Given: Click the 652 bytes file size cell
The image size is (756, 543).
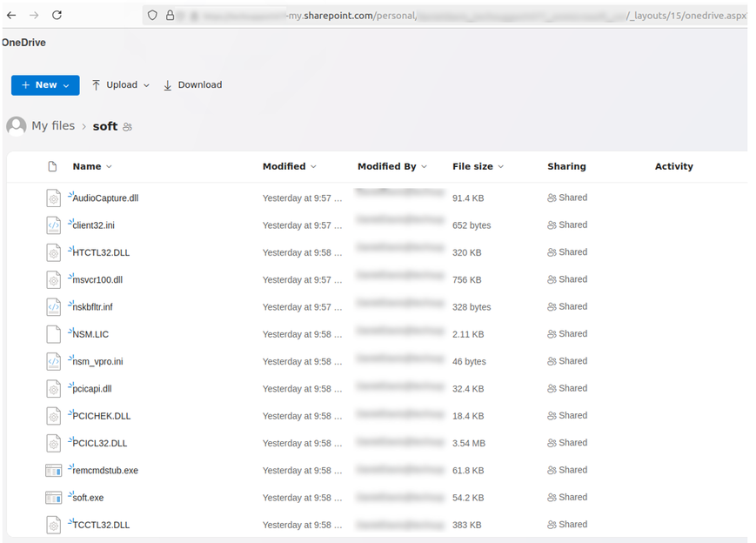Looking at the screenshot, I should tap(472, 225).
